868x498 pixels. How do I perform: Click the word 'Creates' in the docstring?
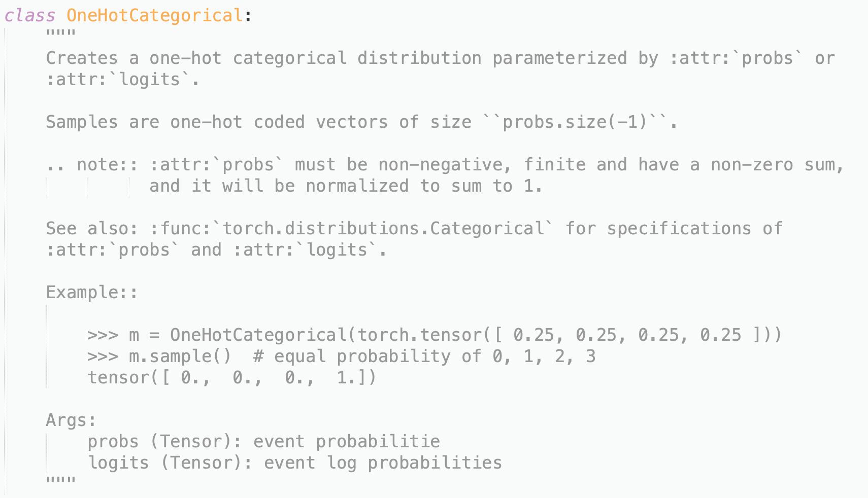click(82, 58)
